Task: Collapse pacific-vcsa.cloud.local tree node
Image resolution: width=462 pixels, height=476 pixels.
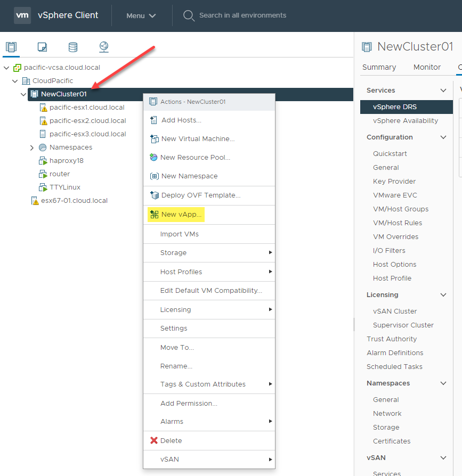Action: [6, 68]
